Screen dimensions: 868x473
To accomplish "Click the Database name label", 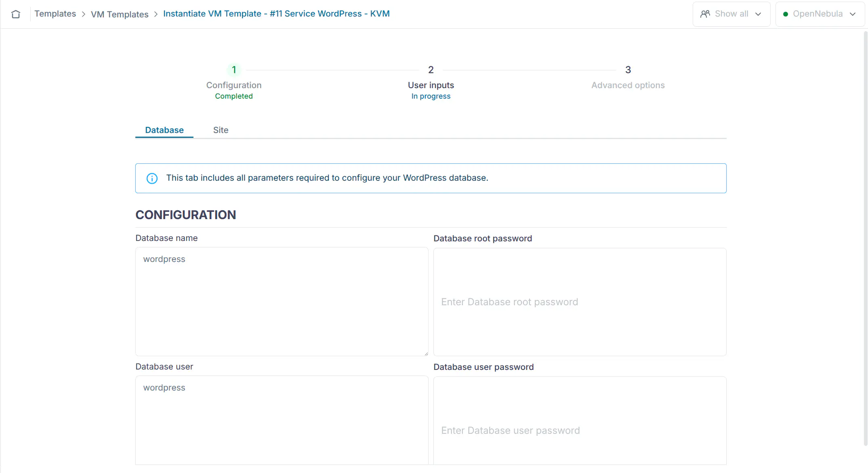I will point(166,238).
